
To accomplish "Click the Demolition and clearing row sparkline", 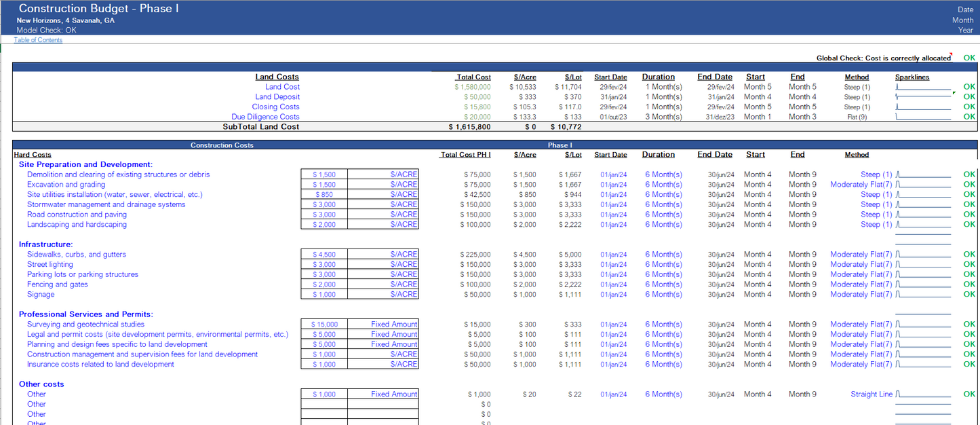I will 923,174.
